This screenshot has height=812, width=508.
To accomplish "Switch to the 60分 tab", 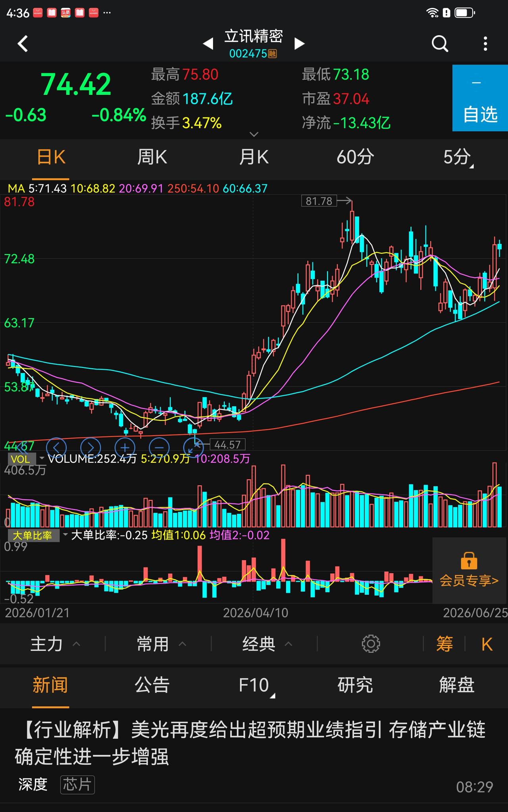I will pyautogui.click(x=355, y=157).
